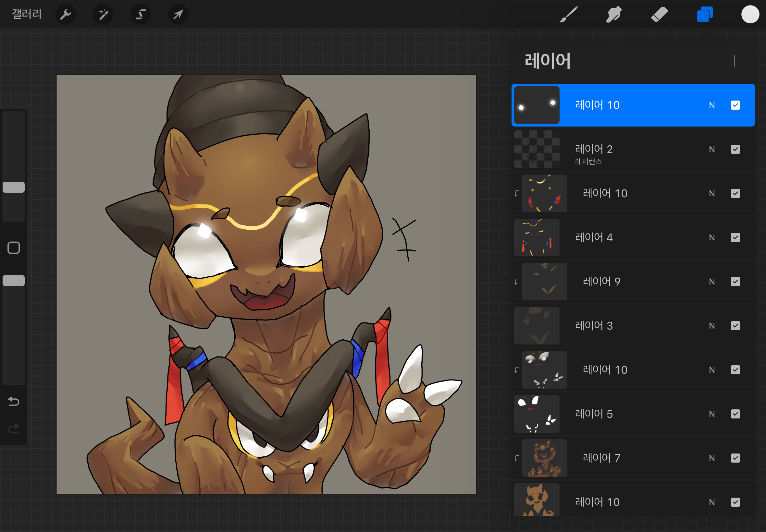Select the Brush tool
Screen dimensions: 766x532
568,14
